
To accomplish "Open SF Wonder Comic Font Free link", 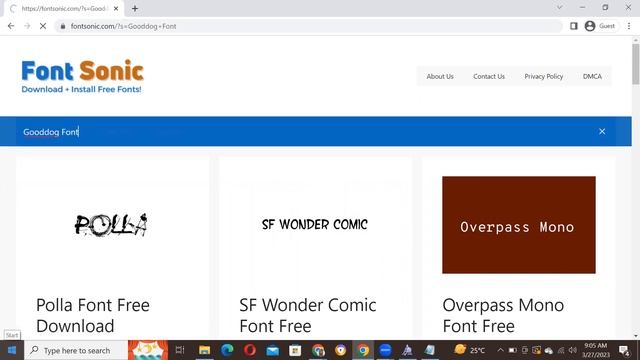I will tap(308, 316).
